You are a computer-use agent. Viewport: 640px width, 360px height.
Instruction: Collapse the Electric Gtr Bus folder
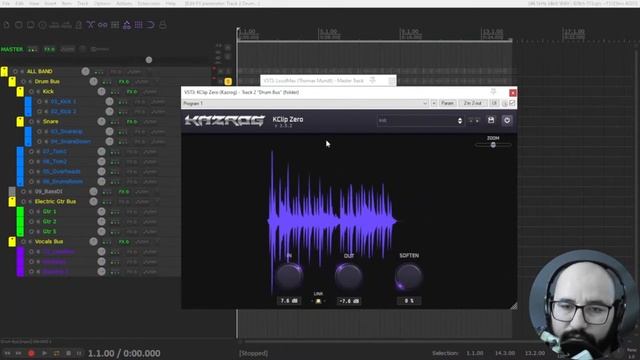pyautogui.click(x=12, y=202)
